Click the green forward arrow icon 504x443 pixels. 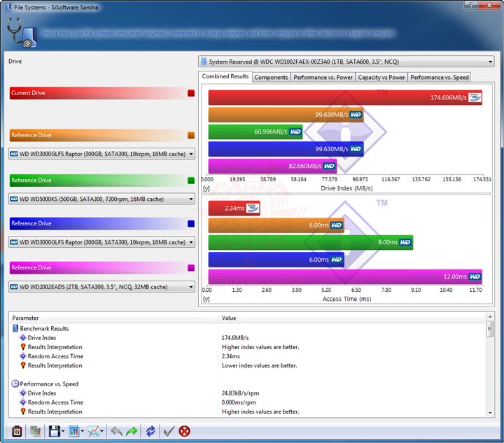pos(132,431)
